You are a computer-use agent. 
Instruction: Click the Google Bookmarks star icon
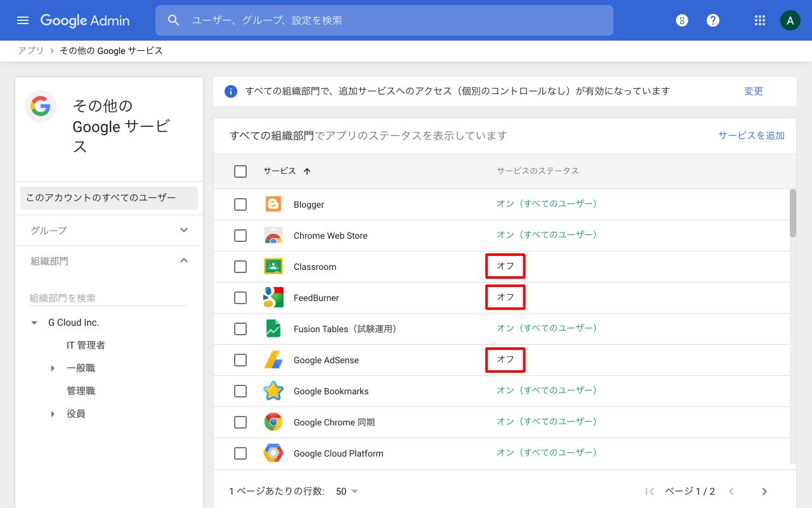click(x=273, y=391)
